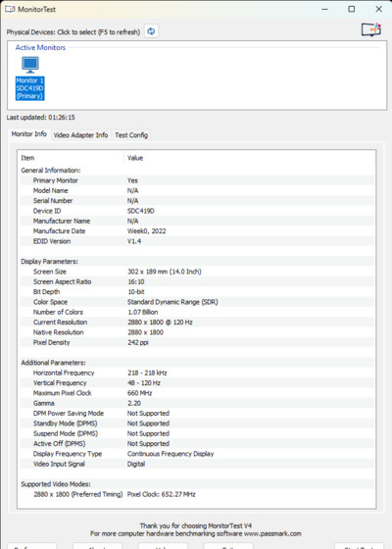Select the Horizontal Frequency row
This screenshot has height=549, width=392.
tap(197, 374)
